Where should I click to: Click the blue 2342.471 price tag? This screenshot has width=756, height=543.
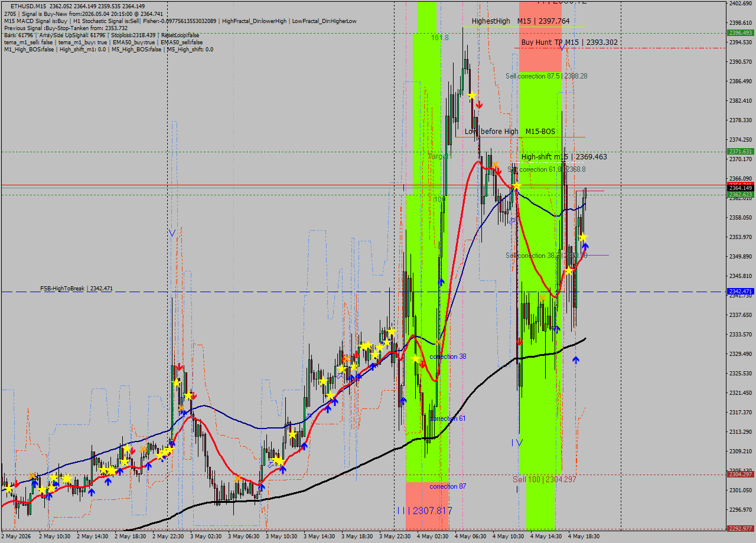pyautogui.click(x=740, y=292)
